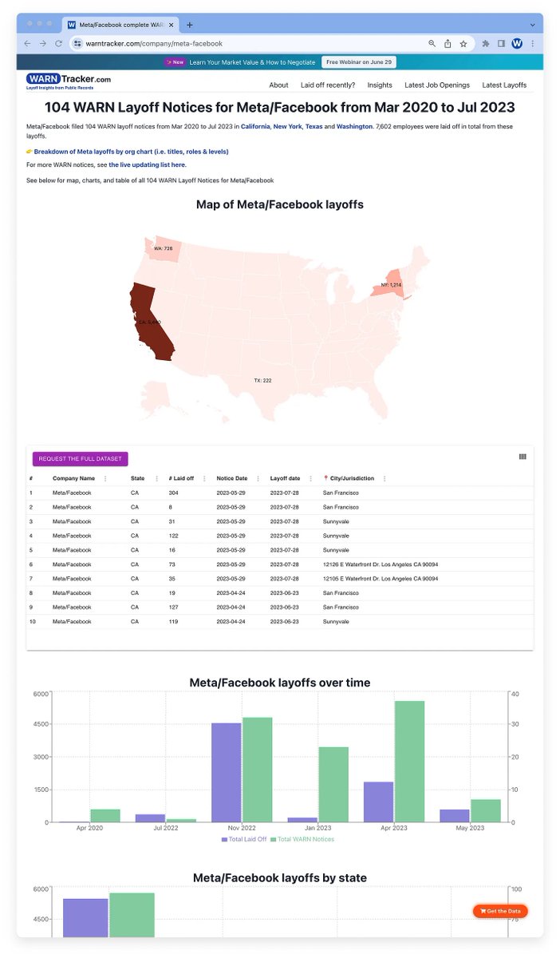The width and height of the screenshot is (560, 958).
Task: Open Latest Layoffs in the navigation
Action: tap(504, 85)
